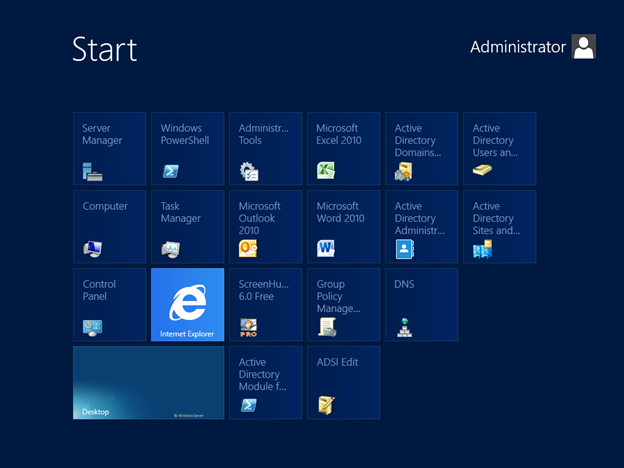Image resolution: width=624 pixels, height=468 pixels.
Task: Launch Microsoft Word 2010
Action: [x=343, y=227]
